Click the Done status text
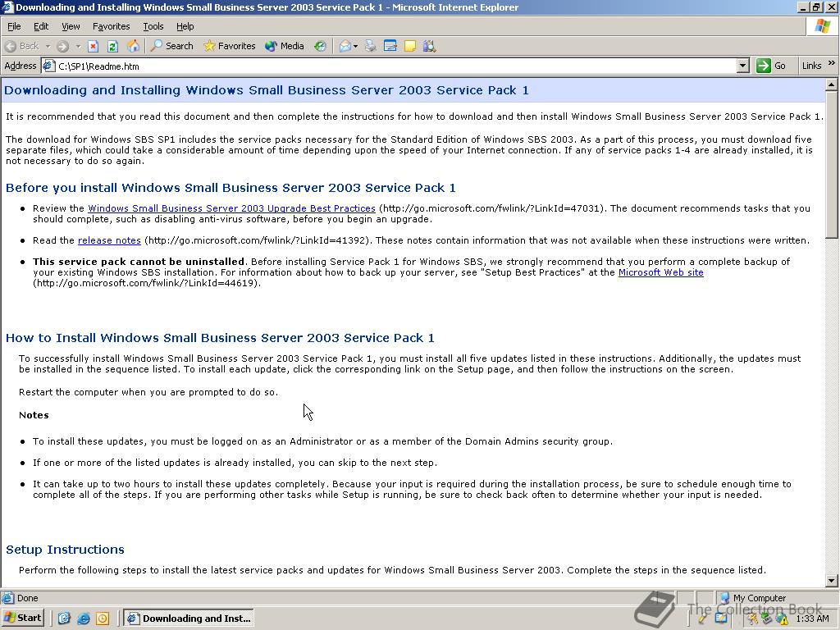The width and height of the screenshot is (840, 630). 27,598
